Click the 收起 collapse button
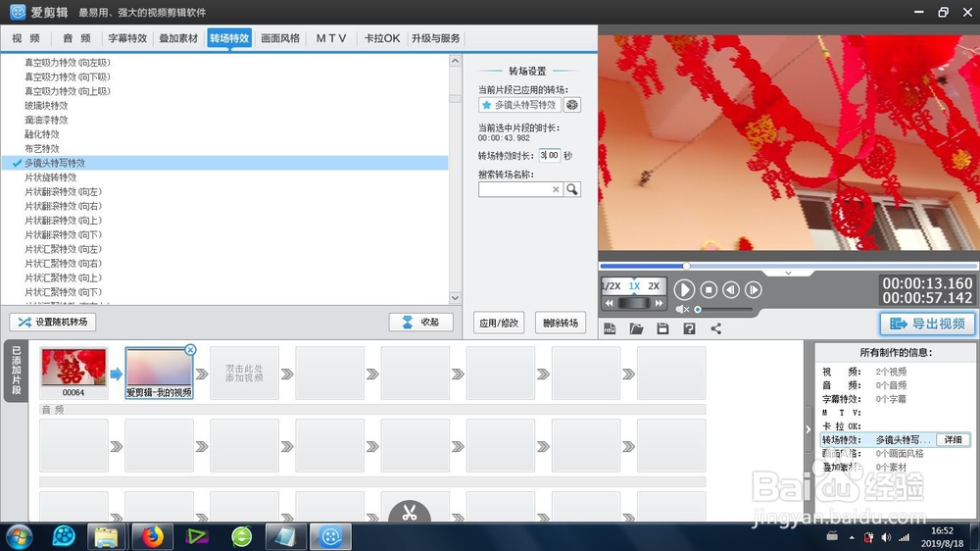Screen dimensions: 980x551 (x=420, y=323)
